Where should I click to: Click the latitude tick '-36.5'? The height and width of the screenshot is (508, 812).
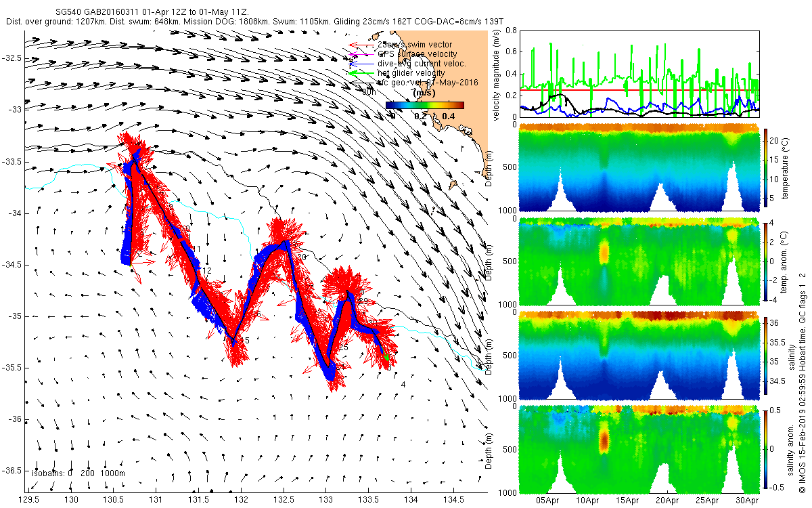click(12, 470)
